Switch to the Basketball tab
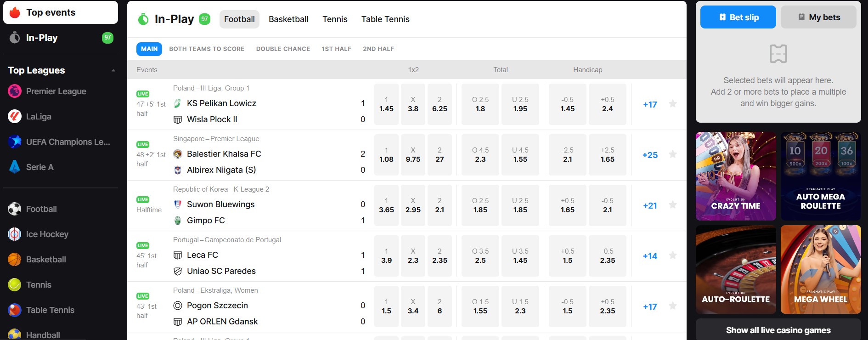Viewport: 868px width, 340px height. [288, 19]
